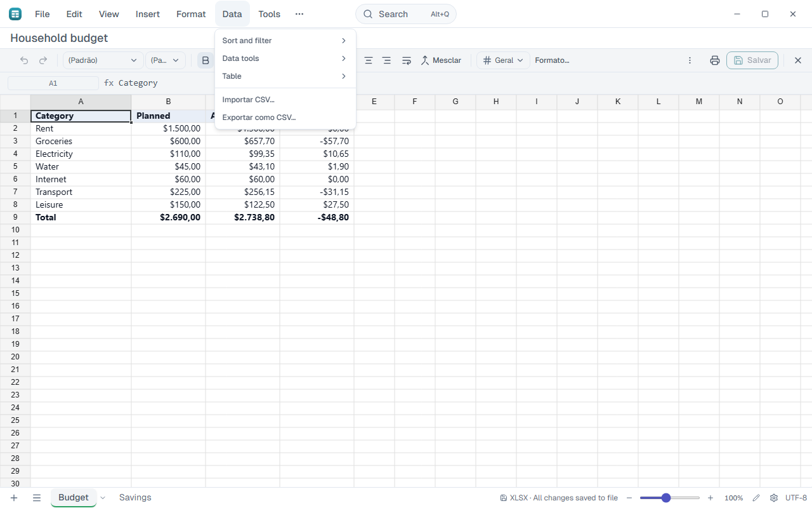
Task: Select the Electricity cell
Action: (81, 154)
